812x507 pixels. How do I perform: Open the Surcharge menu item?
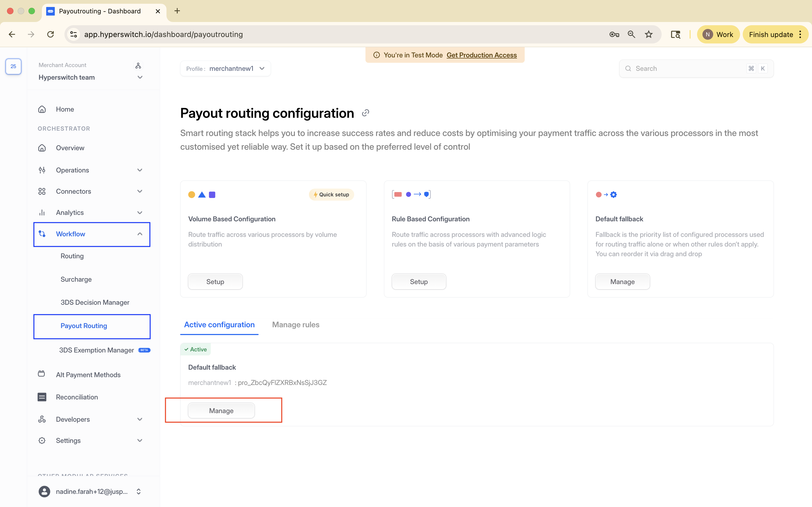tap(76, 279)
